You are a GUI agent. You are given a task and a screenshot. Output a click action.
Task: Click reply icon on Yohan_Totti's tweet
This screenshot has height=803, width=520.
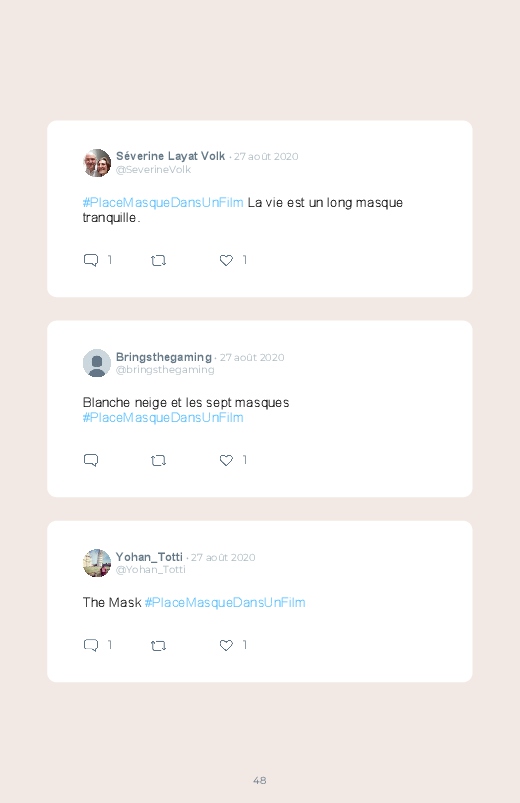pos(91,645)
